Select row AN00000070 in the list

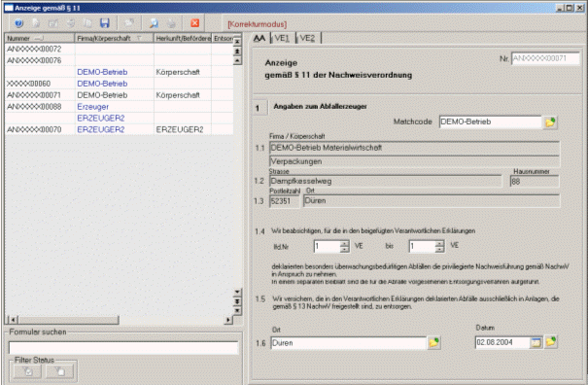[119, 130]
